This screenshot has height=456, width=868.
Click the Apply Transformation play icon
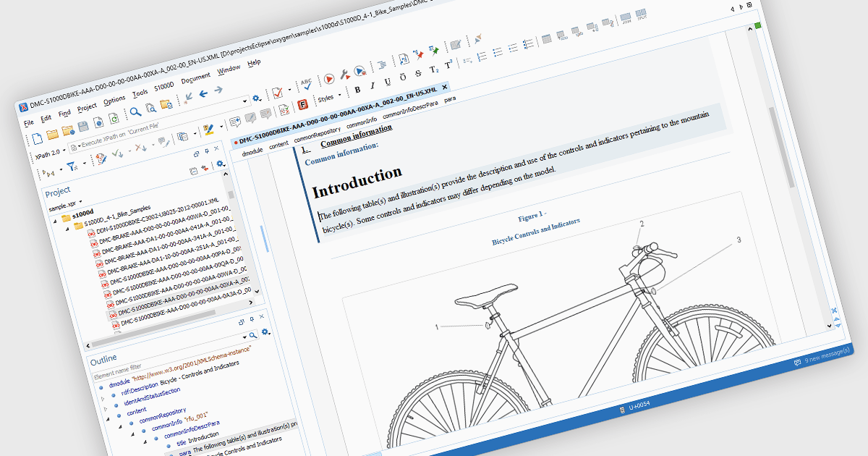tap(328, 78)
